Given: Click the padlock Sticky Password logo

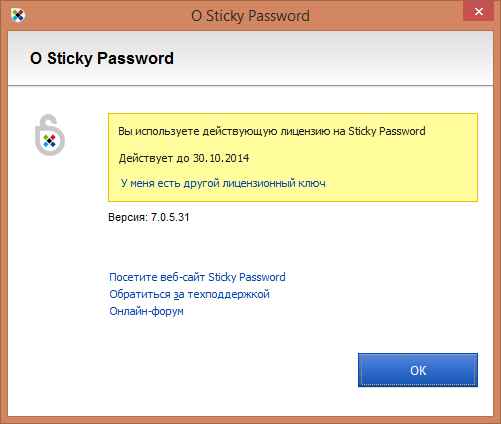Looking at the screenshot, I should [50, 135].
